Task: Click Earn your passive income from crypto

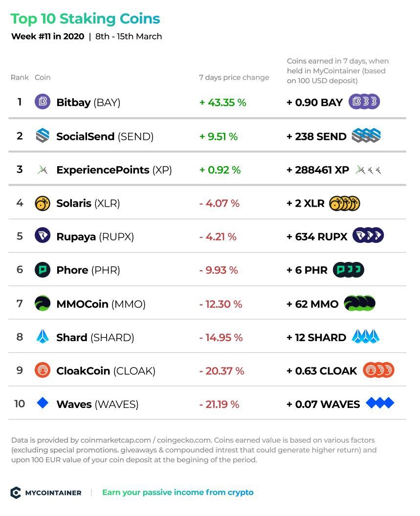Action: click(x=178, y=493)
